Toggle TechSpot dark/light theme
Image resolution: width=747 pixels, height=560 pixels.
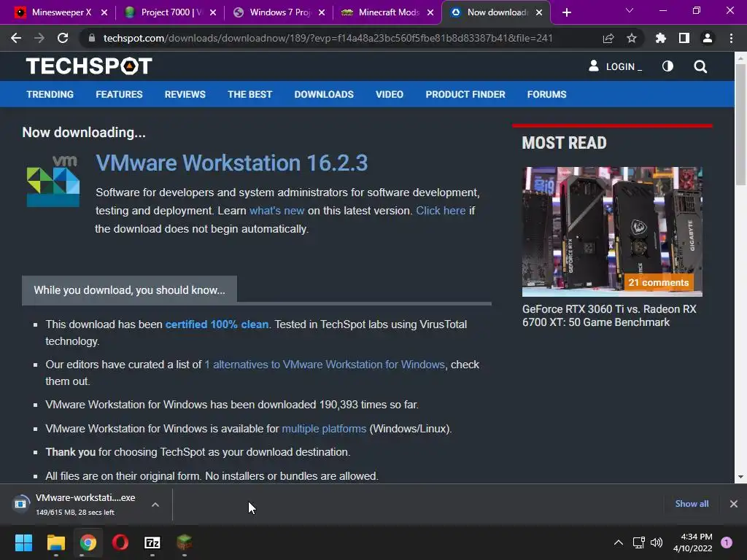(668, 66)
